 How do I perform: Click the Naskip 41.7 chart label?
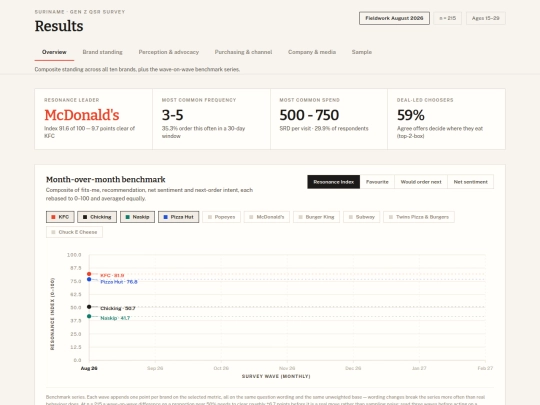115,318
